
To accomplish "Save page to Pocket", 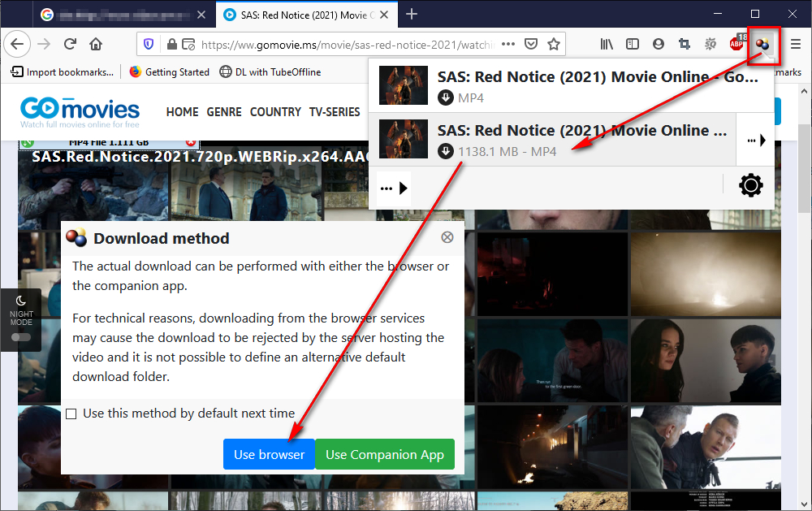I will tap(531, 44).
